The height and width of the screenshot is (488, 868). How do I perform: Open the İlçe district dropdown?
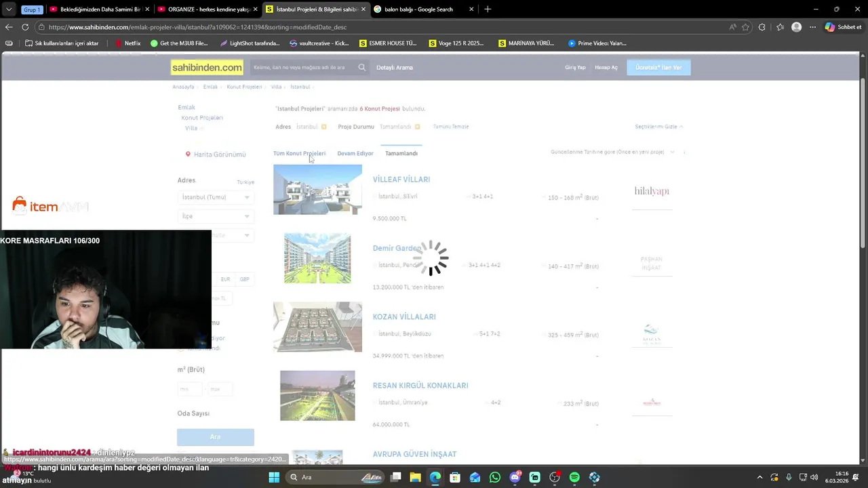(215, 216)
